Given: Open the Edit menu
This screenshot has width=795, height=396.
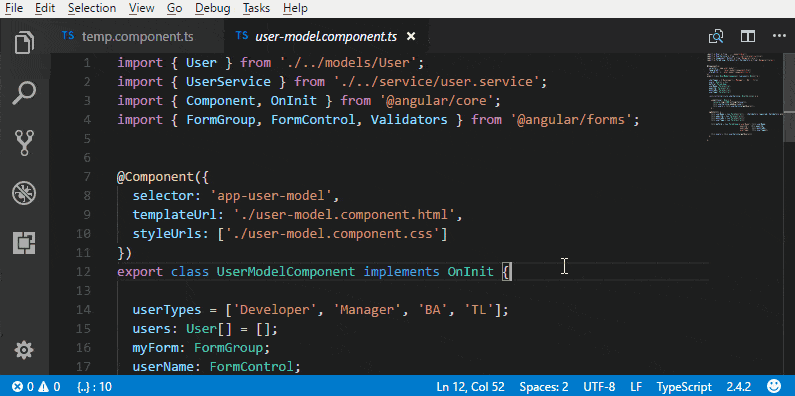Looking at the screenshot, I should pos(45,8).
